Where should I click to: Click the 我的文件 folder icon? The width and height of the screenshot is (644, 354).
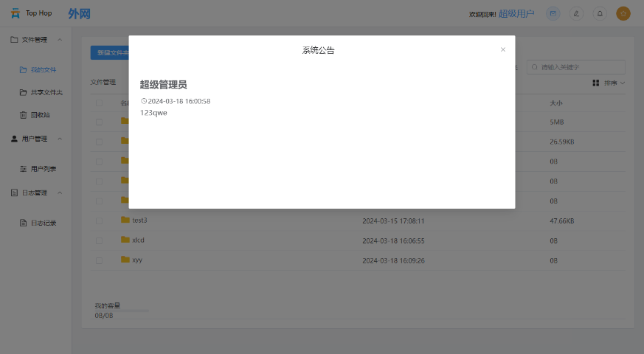click(x=24, y=70)
